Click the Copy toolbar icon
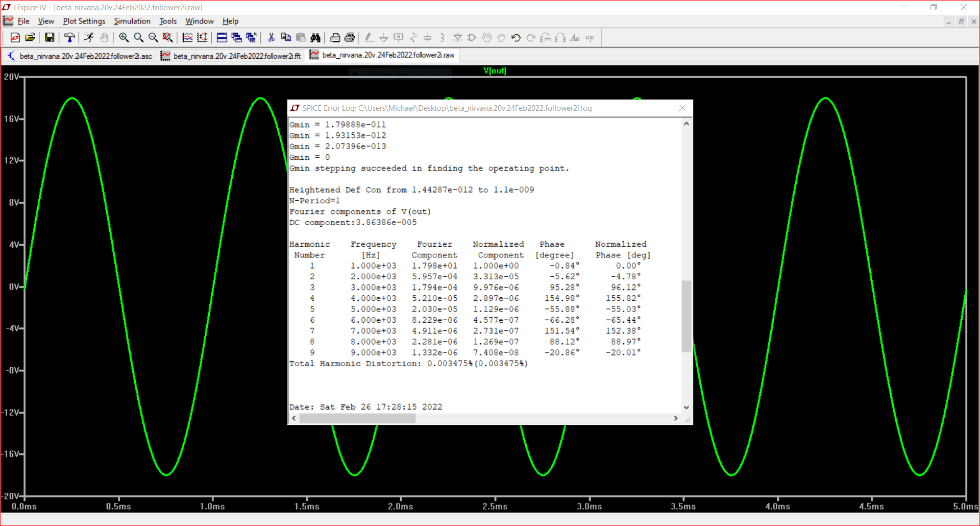The width and height of the screenshot is (980, 526). 286,38
